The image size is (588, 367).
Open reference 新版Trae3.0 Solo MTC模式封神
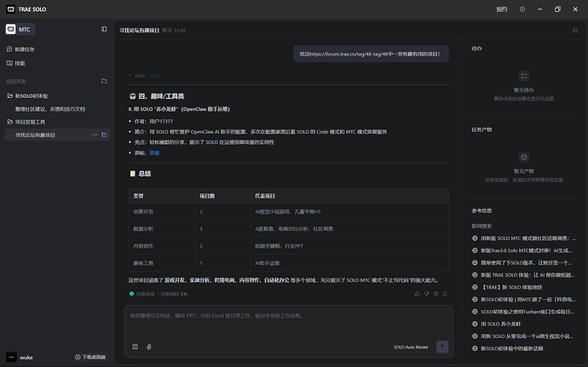click(x=522, y=250)
